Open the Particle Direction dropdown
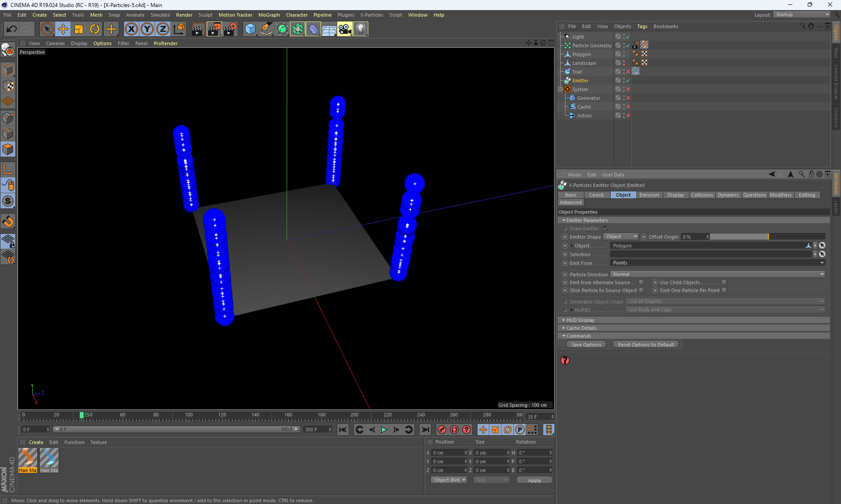This screenshot has height=504, width=841. (x=717, y=274)
